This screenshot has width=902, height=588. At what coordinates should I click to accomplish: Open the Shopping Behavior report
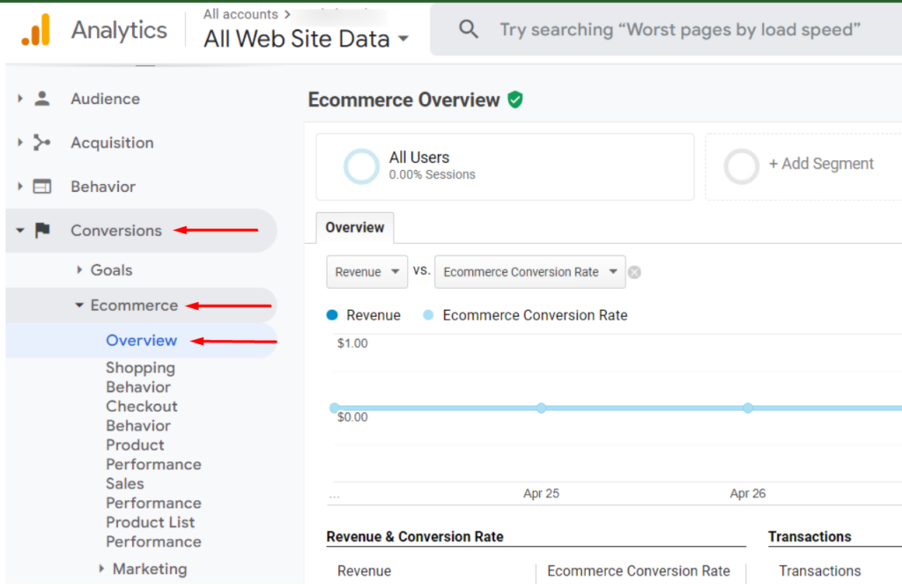[x=140, y=377]
